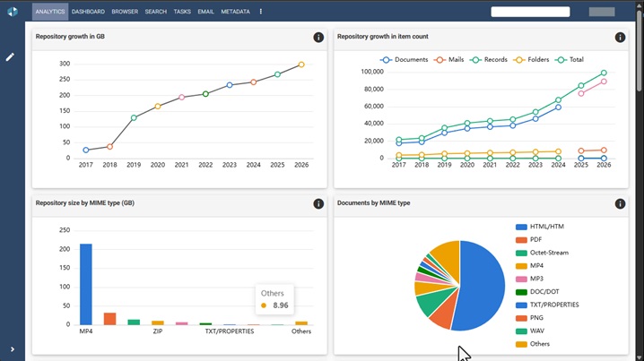
Task: Toggle PDF in the pie chart legend
Action: [x=528, y=239]
